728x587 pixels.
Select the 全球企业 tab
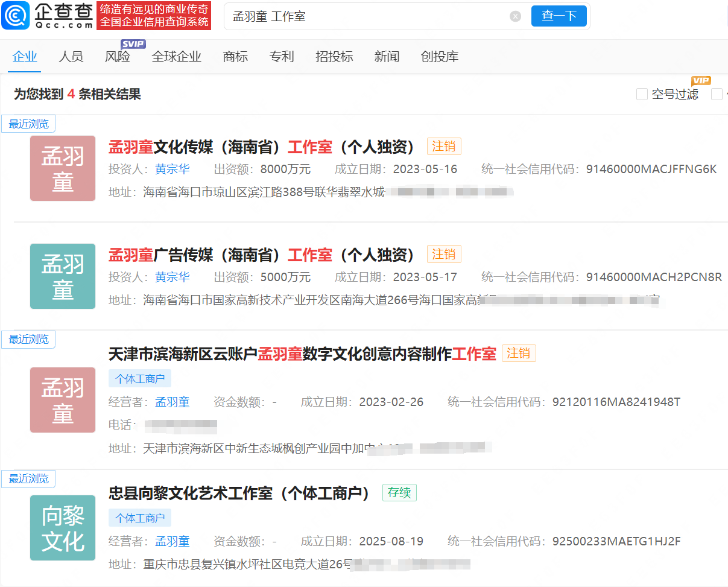pos(176,57)
